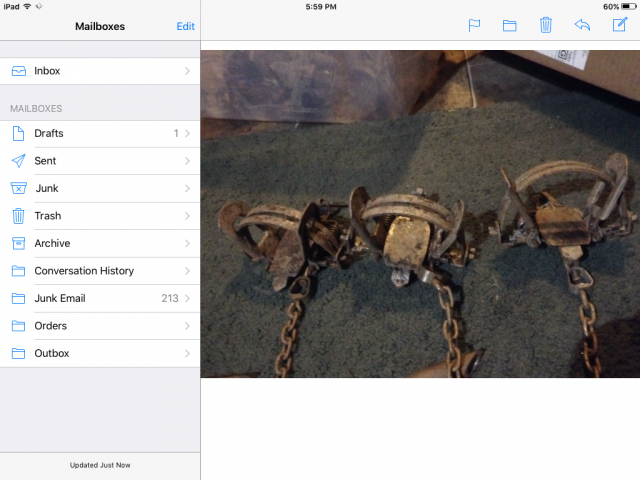Click the Conversation History folder icon
The width and height of the screenshot is (640, 480).
18,271
